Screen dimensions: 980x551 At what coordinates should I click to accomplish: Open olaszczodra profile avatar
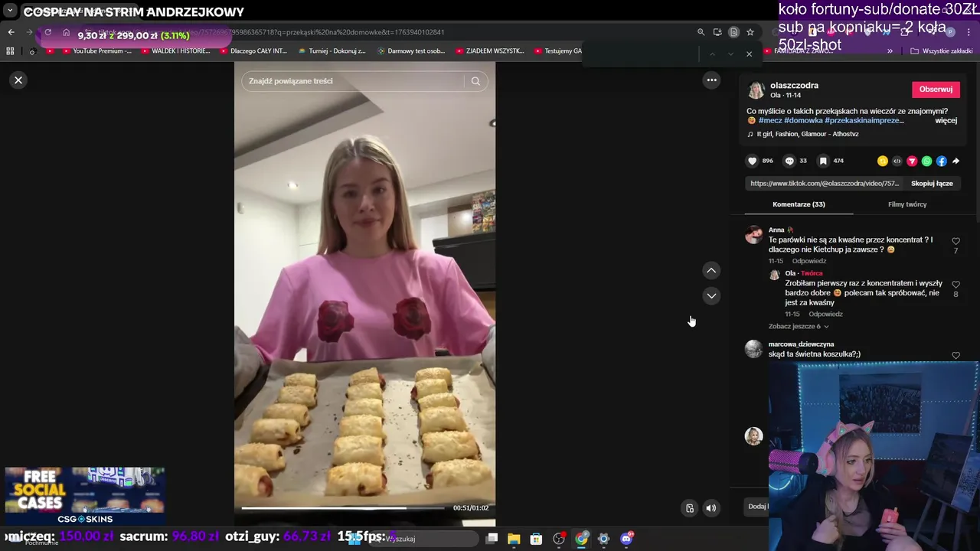(756, 90)
